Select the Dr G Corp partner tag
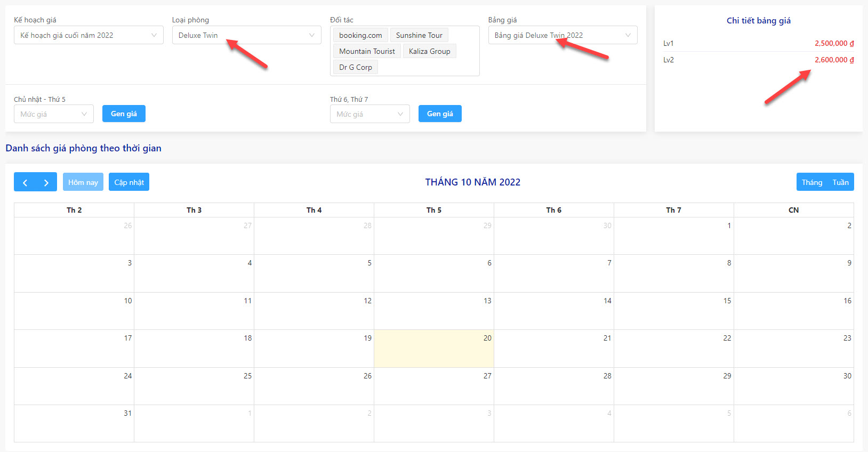 [x=356, y=67]
